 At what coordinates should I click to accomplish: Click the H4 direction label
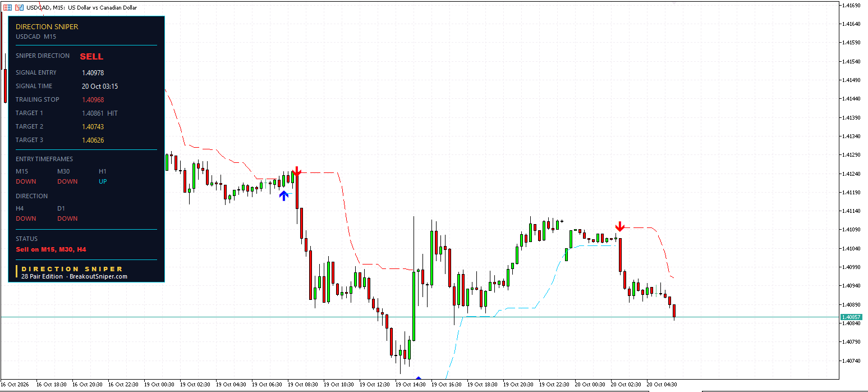point(20,209)
